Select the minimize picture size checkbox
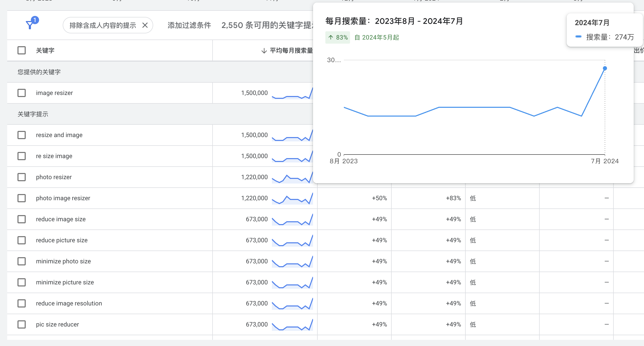The image size is (644, 346). 22,282
